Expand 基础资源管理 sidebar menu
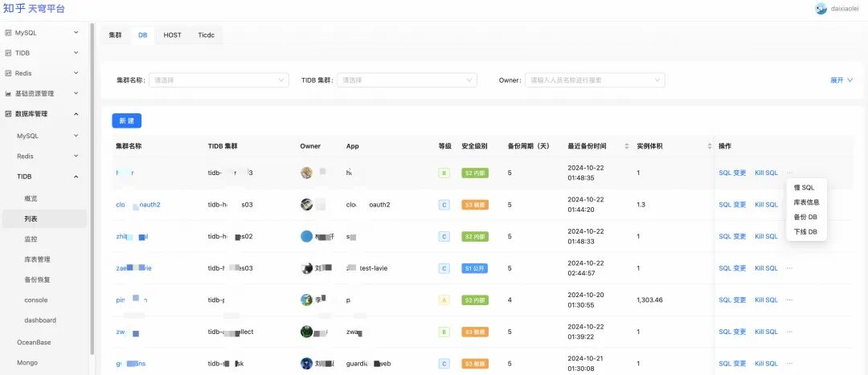 [76, 93]
